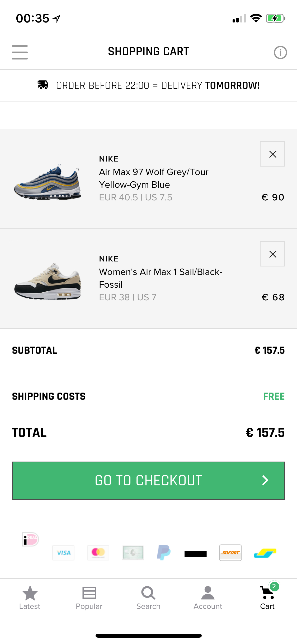Tap the Women's Air Max 1 thumbnail
Screen dimensions: 297x644
[x=48, y=282]
